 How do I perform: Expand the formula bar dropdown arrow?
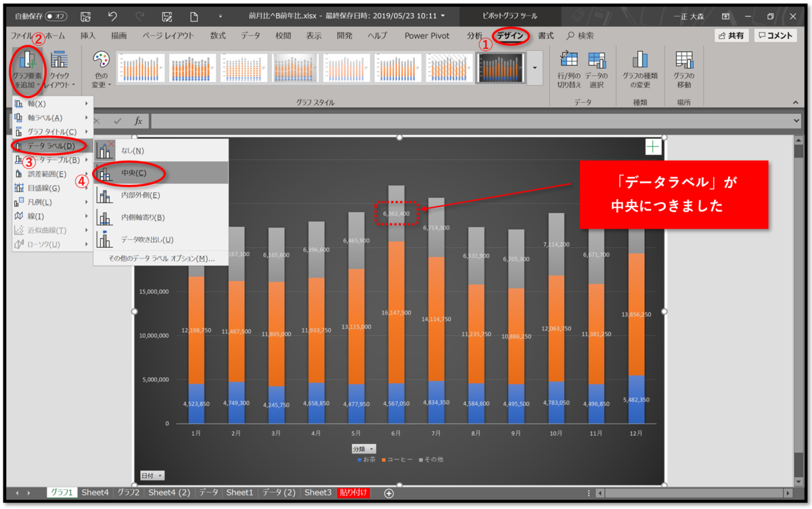pos(795,120)
